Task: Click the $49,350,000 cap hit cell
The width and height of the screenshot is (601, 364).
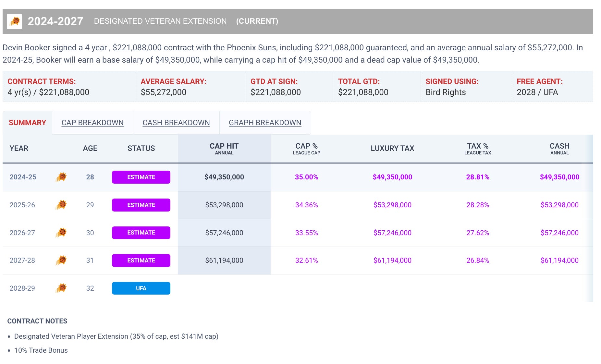Action: pos(224,177)
